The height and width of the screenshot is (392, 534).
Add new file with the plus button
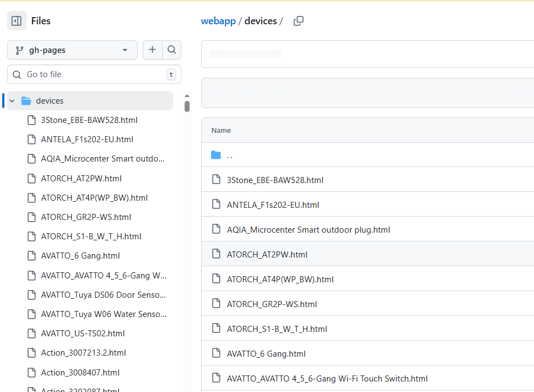click(x=152, y=50)
